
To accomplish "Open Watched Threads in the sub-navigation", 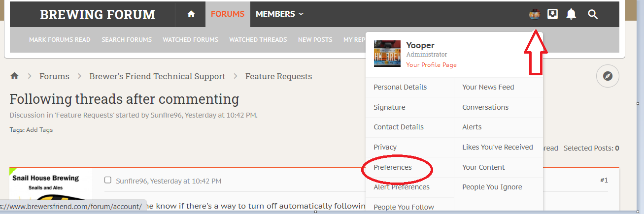I will (x=258, y=40).
